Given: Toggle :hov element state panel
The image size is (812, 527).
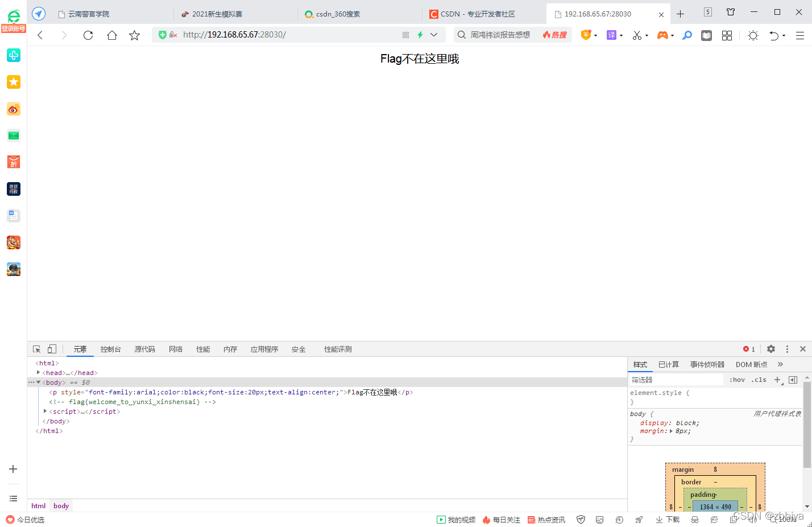Looking at the screenshot, I should coord(737,380).
